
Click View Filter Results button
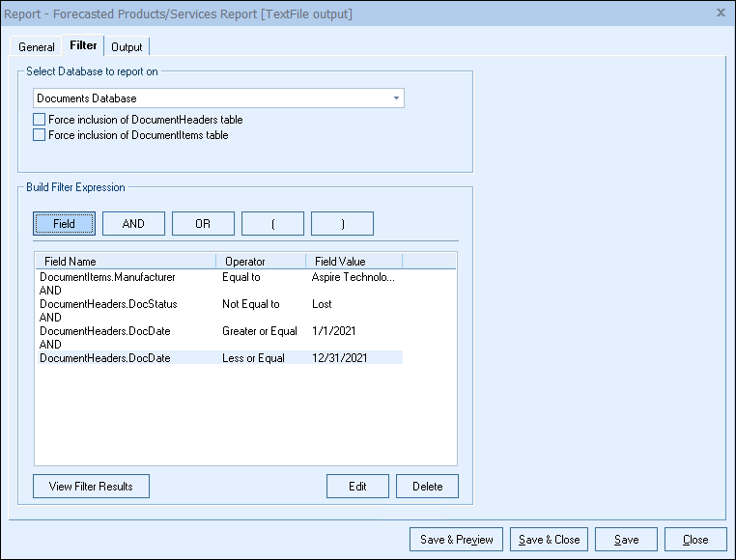(91, 486)
